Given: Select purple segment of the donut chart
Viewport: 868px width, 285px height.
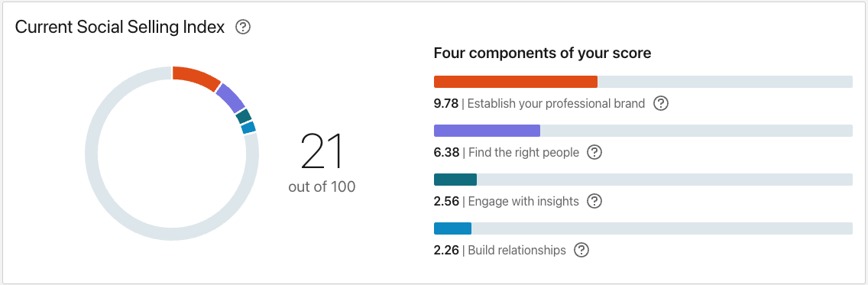Looking at the screenshot, I should click(230, 98).
